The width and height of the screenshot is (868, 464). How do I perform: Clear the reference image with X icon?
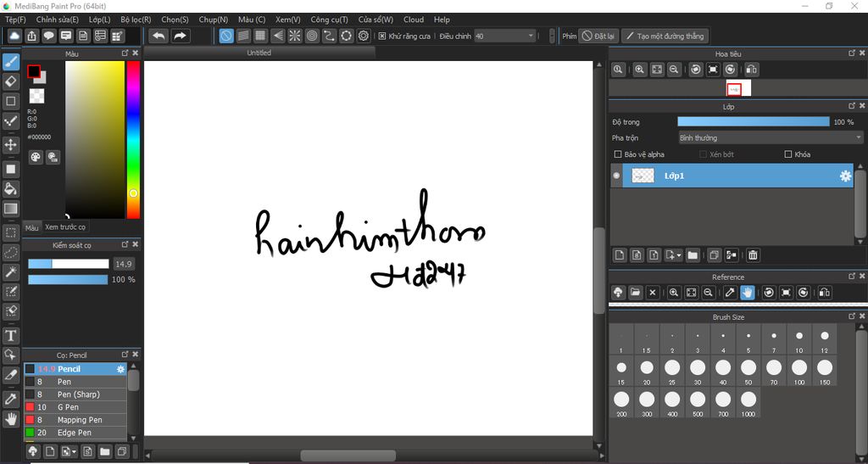(653, 293)
